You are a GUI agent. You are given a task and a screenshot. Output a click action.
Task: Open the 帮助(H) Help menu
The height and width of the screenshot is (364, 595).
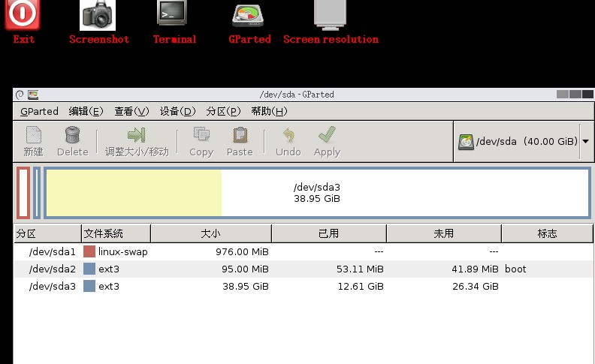point(269,111)
